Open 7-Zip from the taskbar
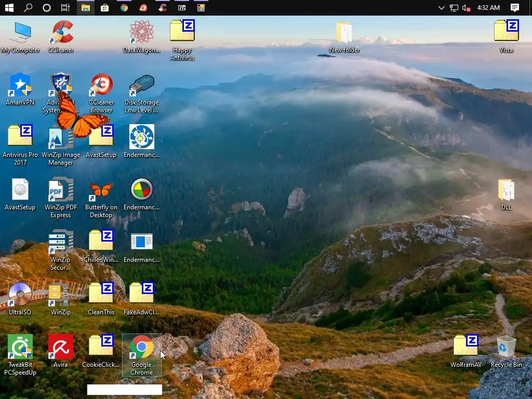This screenshot has height=399, width=532. pos(182,7)
